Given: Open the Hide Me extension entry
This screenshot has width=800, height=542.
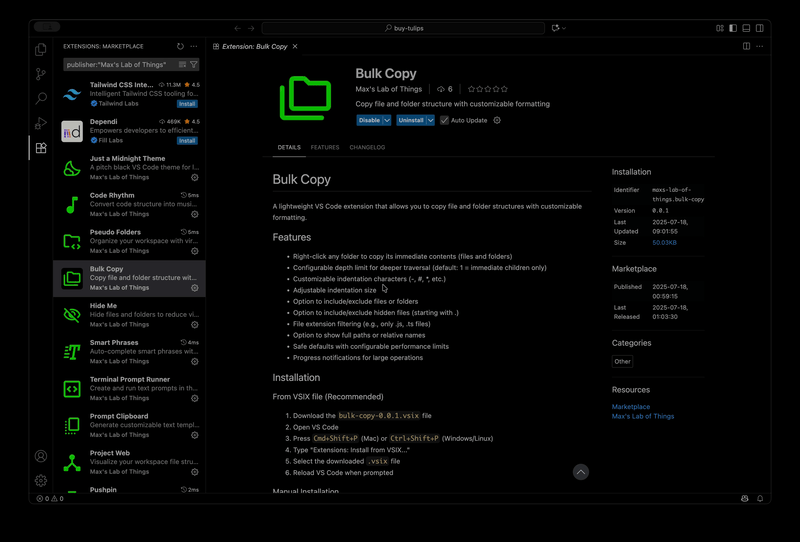Looking at the screenshot, I should 130,315.
